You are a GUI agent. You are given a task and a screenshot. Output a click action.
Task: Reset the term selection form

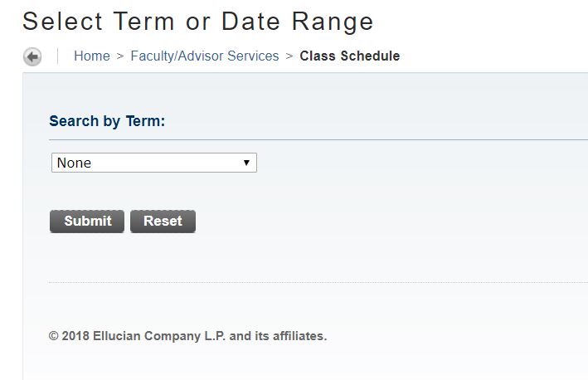[x=163, y=221]
